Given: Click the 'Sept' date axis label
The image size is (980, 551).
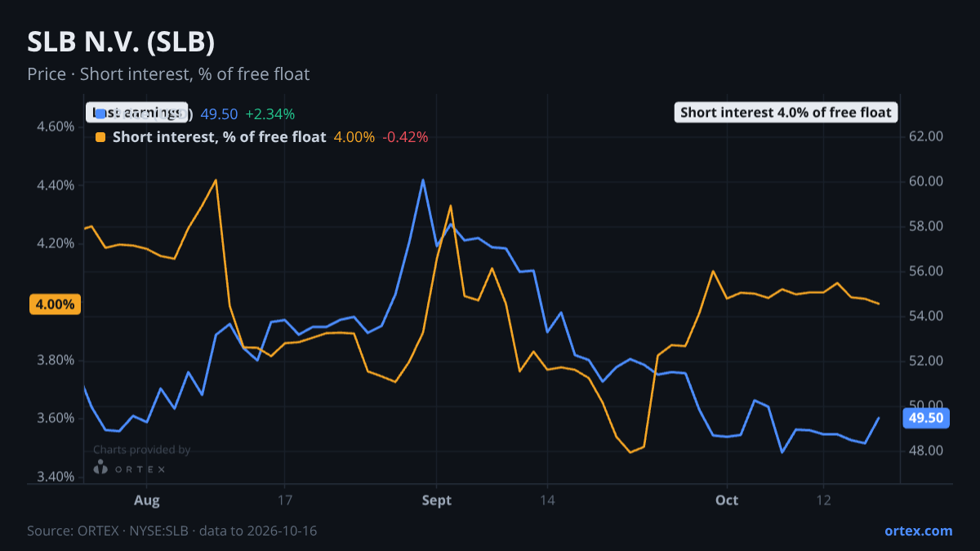Looking at the screenshot, I should 437,500.
